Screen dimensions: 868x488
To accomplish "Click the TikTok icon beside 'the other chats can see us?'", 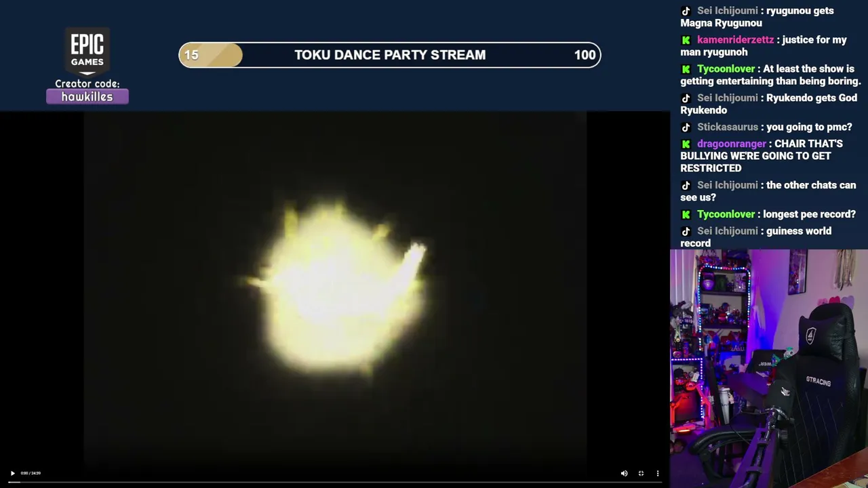I will point(686,186).
